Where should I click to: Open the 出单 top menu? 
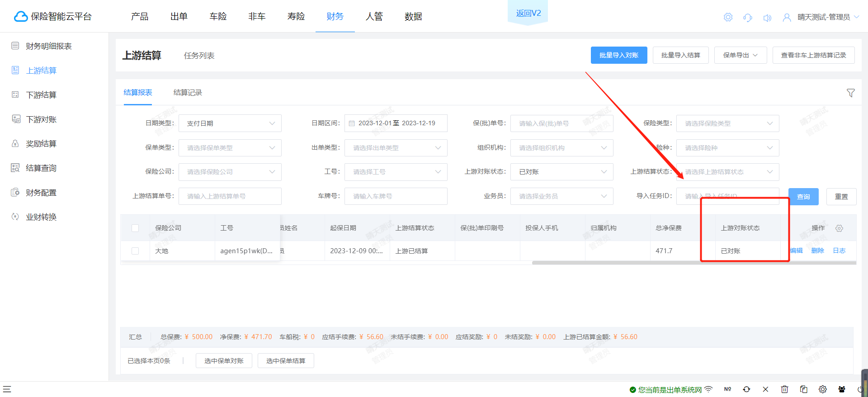click(179, 16)
